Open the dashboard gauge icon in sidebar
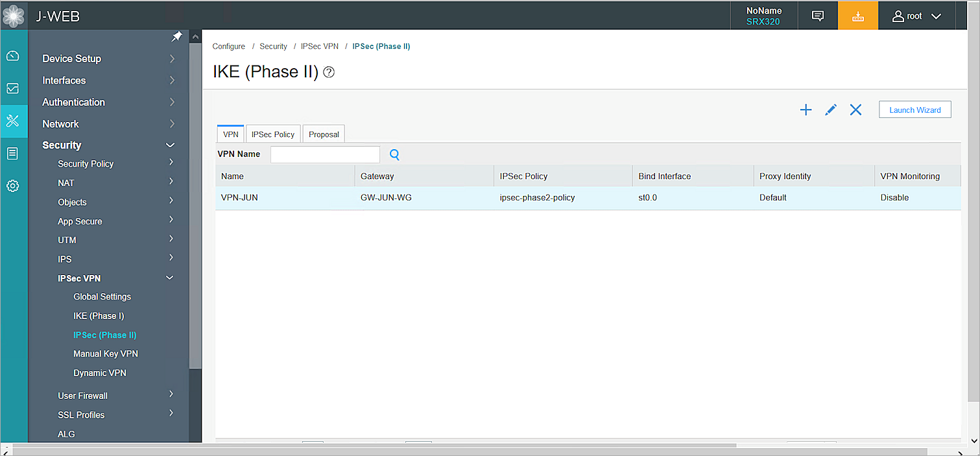Screen dimensions: 980x456 click(13, 56)
